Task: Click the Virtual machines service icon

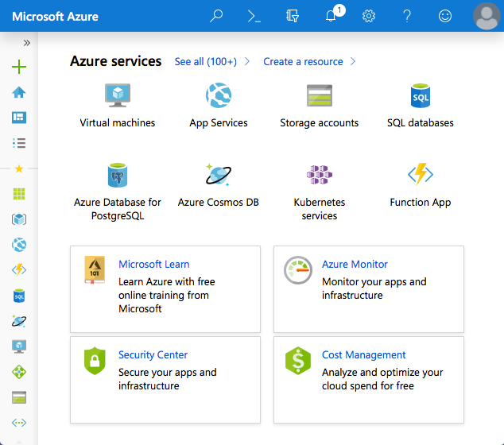Action: point(118,96)
